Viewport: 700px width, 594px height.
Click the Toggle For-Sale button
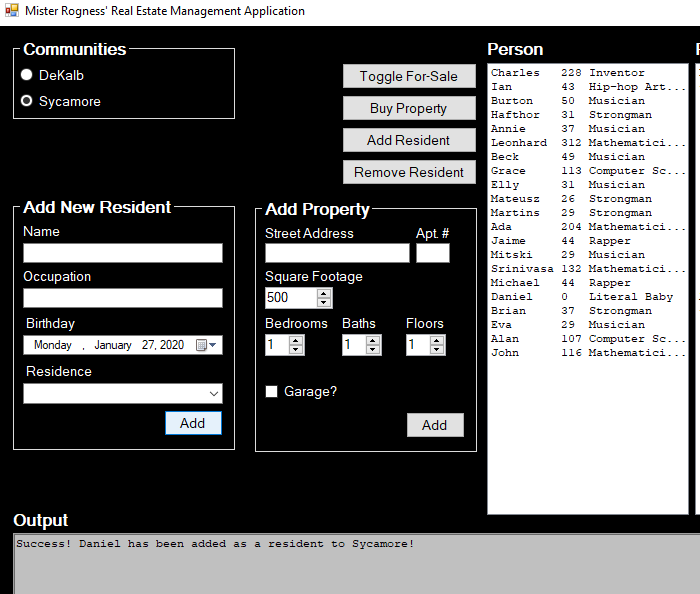pos(408,76)
